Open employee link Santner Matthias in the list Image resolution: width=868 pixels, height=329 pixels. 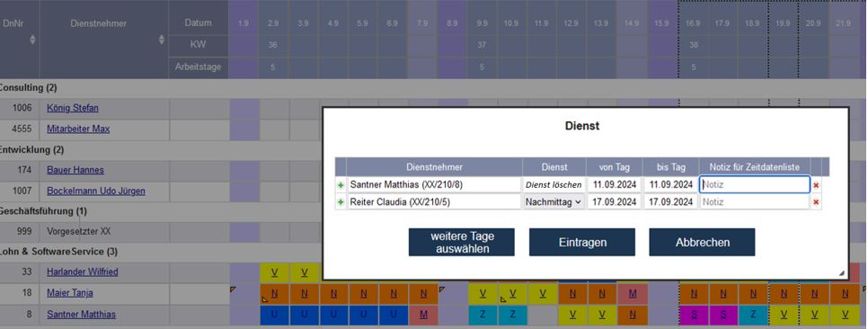82,315
